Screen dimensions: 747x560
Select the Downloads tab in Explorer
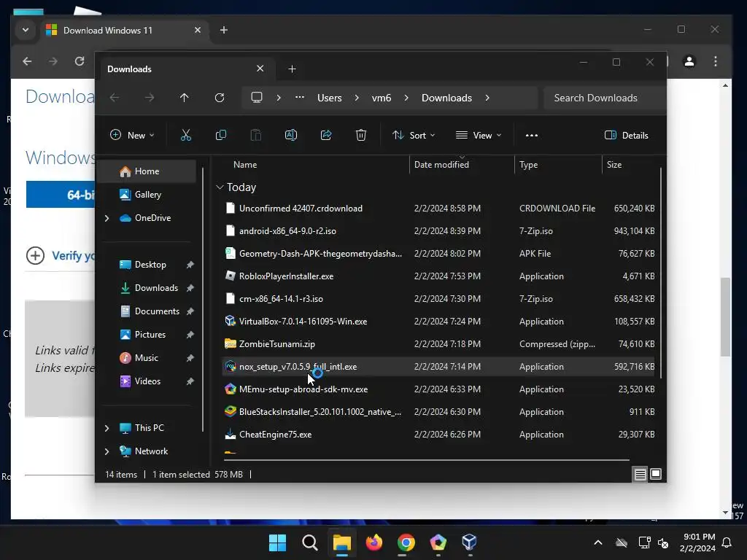click(x=186, y=69)
